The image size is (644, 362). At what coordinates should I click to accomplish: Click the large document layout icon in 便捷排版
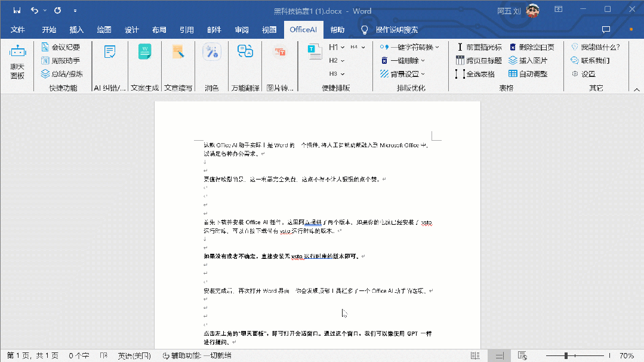[x=315, y=52]
